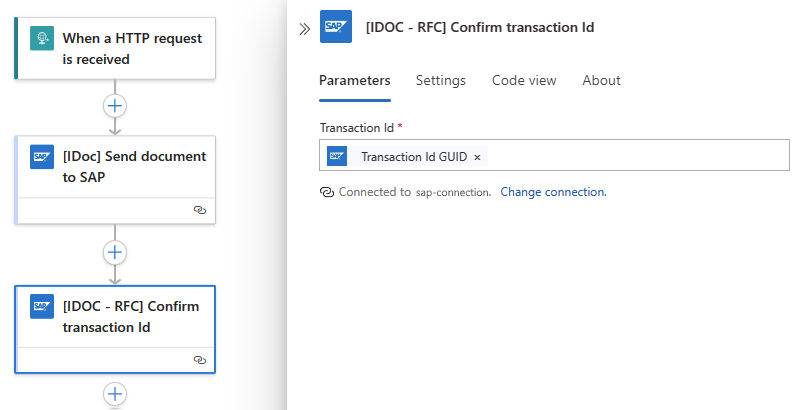Open the About tab

[x=601, y=80]
